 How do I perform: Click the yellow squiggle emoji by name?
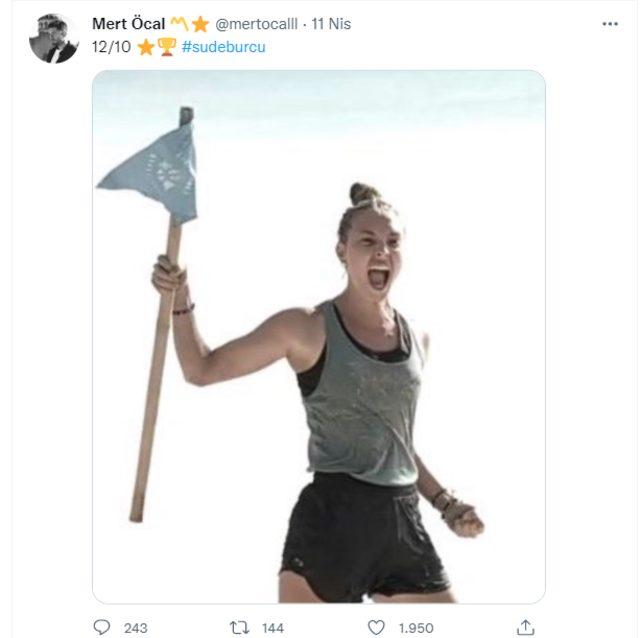179,24
